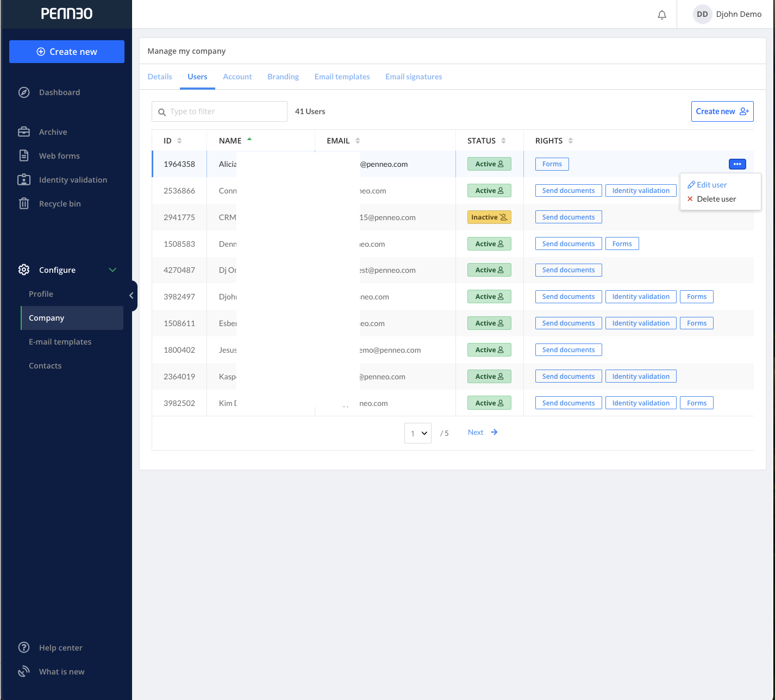Go to the Branding tab
Viewport: 775px width, 700px height.
[283, 77]
